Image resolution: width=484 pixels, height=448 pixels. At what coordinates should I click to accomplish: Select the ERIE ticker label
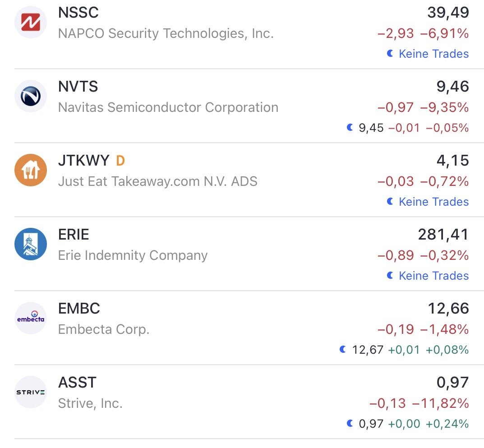pyautogui.click(x=74, y=235)
